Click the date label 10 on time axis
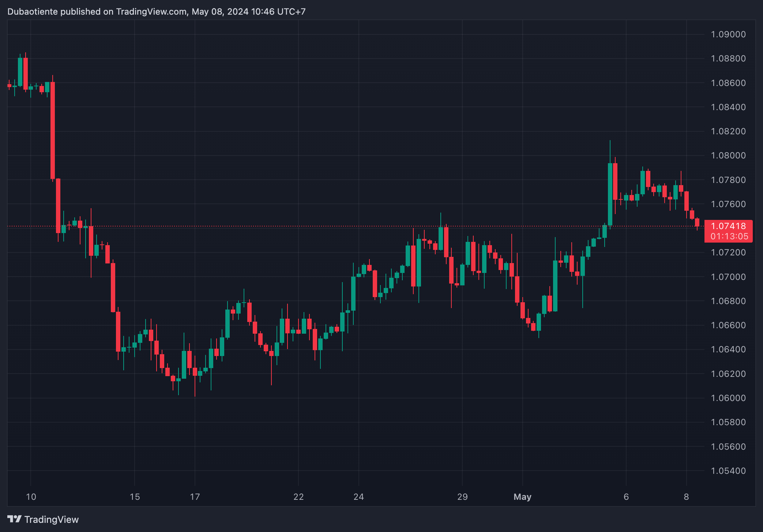This screenshot has height=532, width=763. [x=31, y=497]
